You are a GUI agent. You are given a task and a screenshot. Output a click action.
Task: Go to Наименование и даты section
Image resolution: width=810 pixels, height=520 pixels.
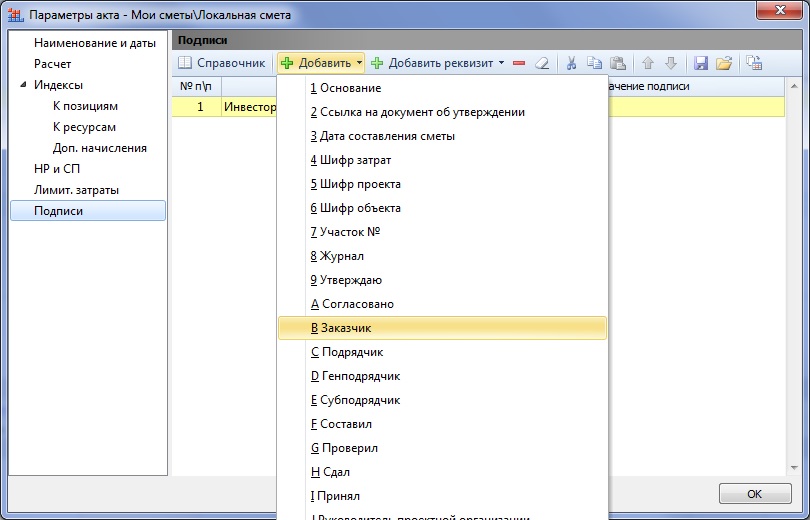(94, 43)
